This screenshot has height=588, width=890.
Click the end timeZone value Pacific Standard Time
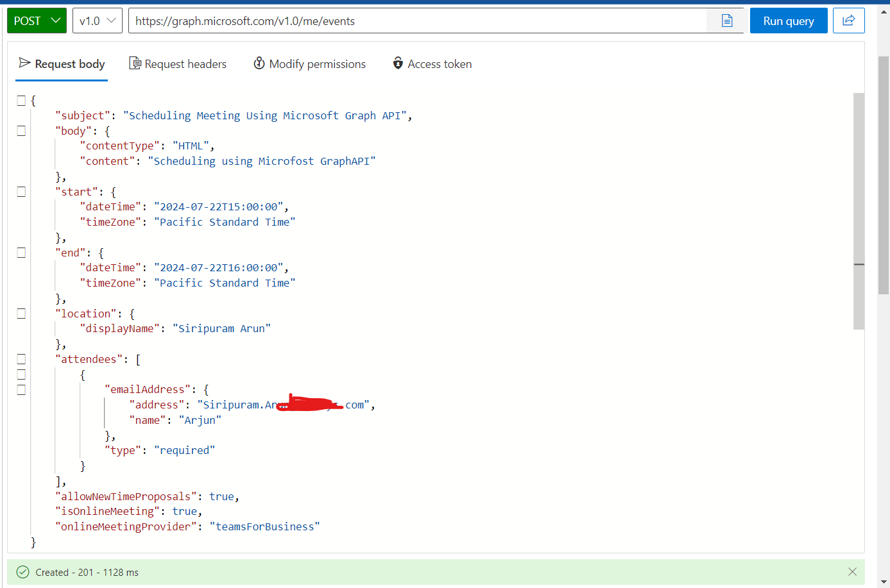[x=225, y=283]
